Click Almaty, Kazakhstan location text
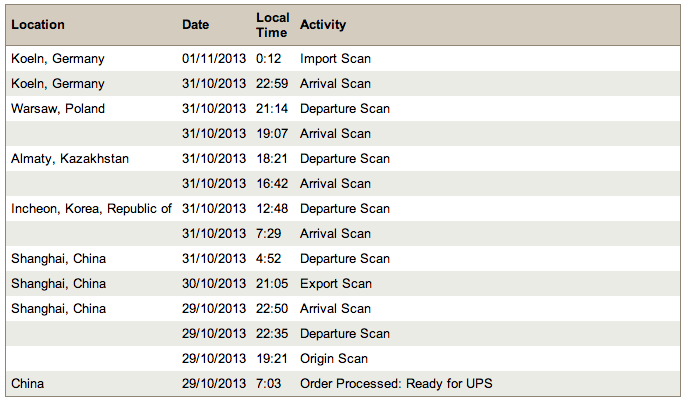686x400 pixels. click(x=70, y=158)
